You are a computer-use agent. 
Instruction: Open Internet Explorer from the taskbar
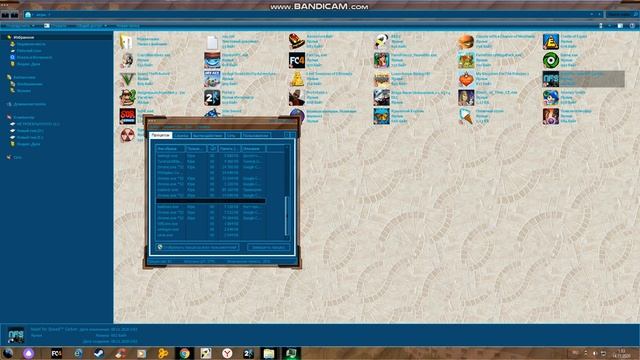pos(78,353)
